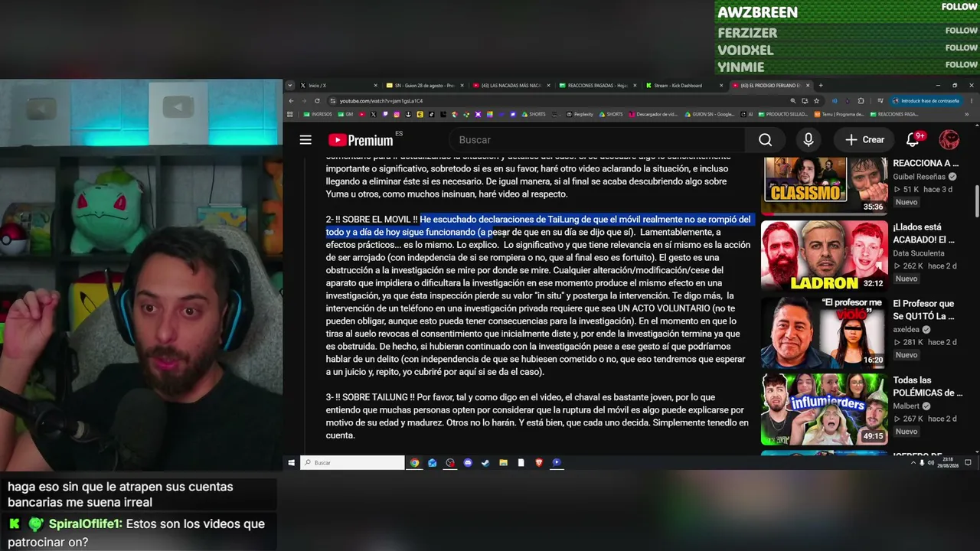Open the new tab plus button
The width and height of the screenshot is (980, 551).
[x=821, y=86]
